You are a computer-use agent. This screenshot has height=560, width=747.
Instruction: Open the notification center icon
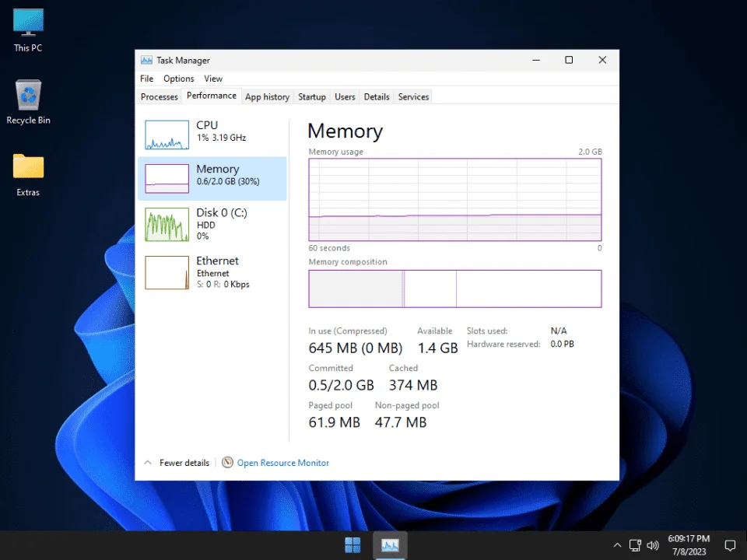[x=730, y=545]
